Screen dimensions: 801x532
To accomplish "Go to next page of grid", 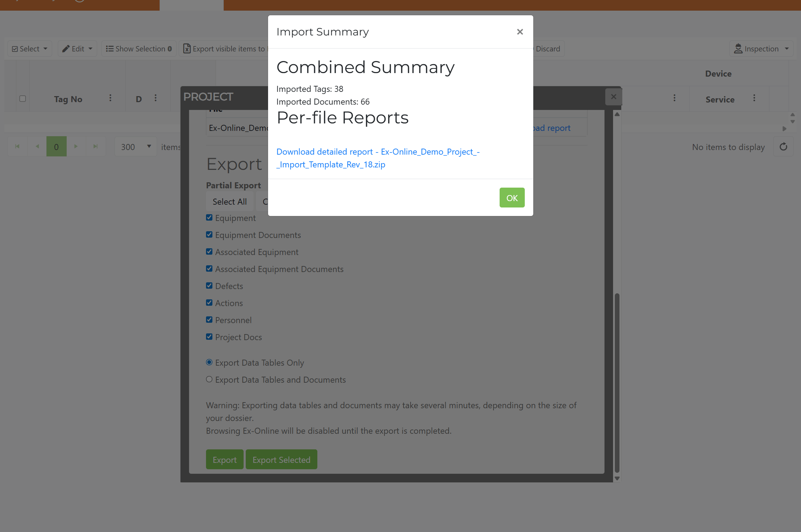I will point(76,146).
